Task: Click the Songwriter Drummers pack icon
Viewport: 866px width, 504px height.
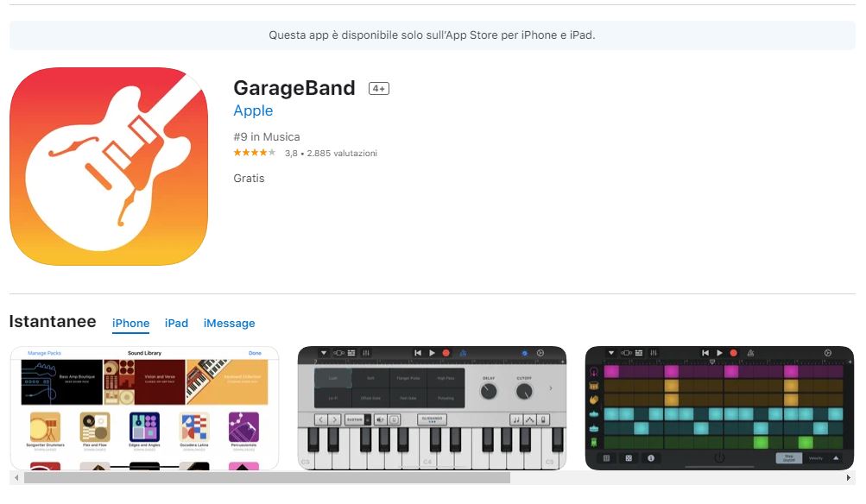Action: pos(45,426)
